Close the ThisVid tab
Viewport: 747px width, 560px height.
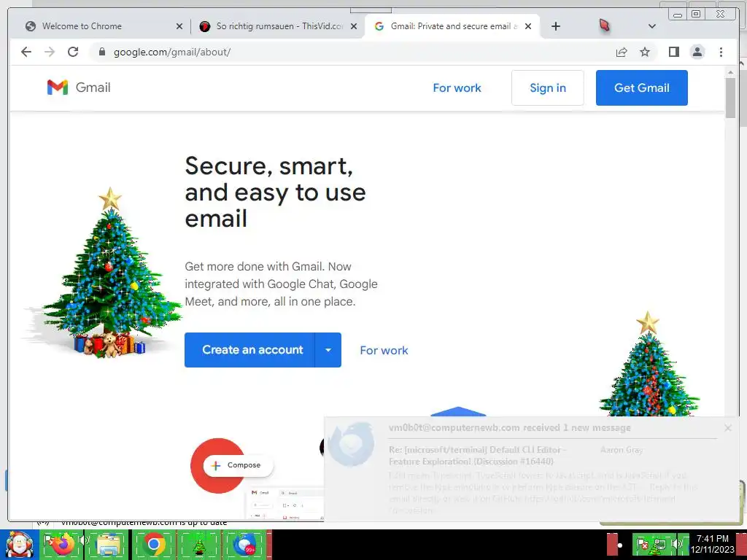tap(354, 26)
